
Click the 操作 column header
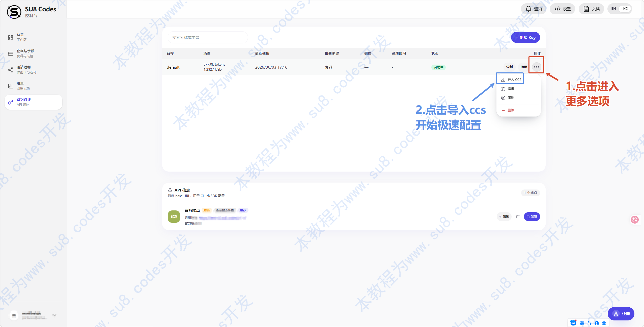click(537, 53)
